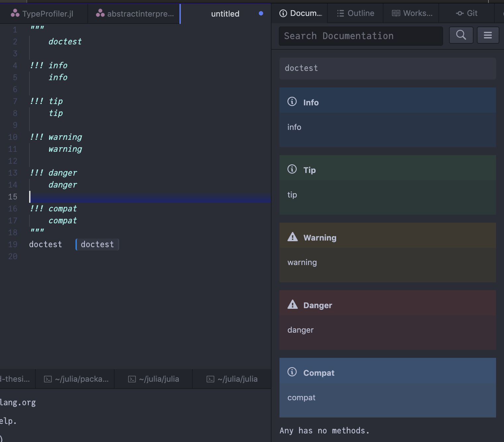
Task: Open the Documentation pane tab
Action: coord(300,13)
